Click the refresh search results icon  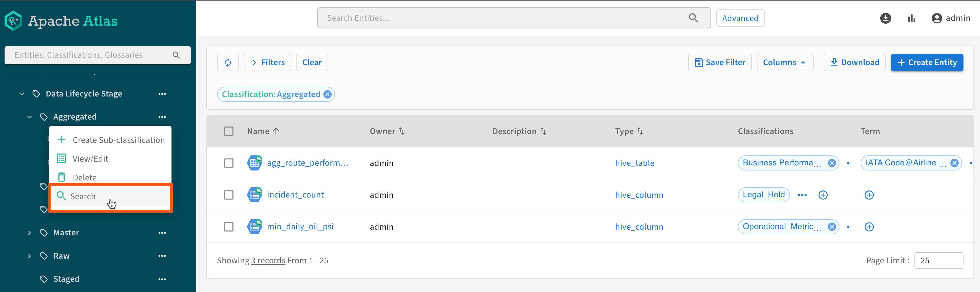click(x=228, y=62)
